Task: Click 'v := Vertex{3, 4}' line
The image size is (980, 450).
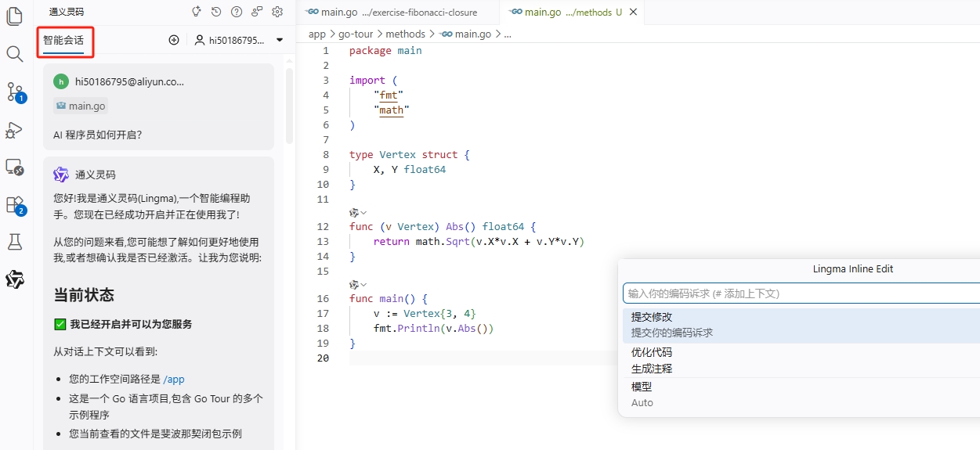Action: pos(425,313)
